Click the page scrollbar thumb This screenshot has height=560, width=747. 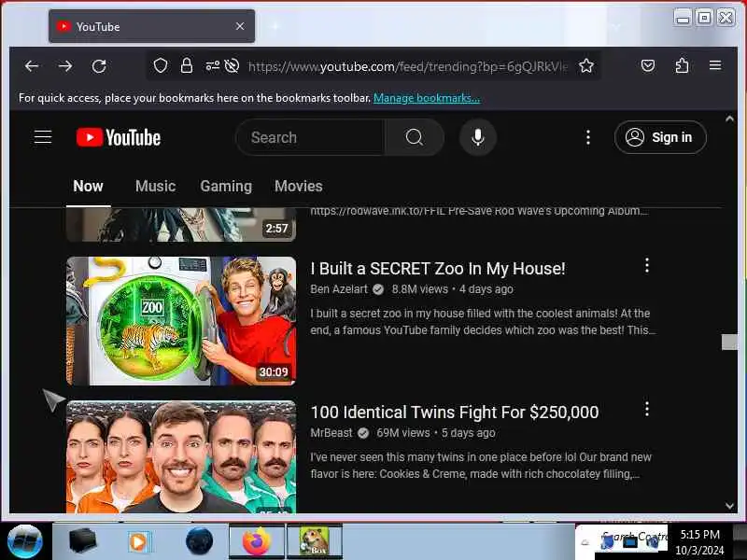[x=729, y=342]
